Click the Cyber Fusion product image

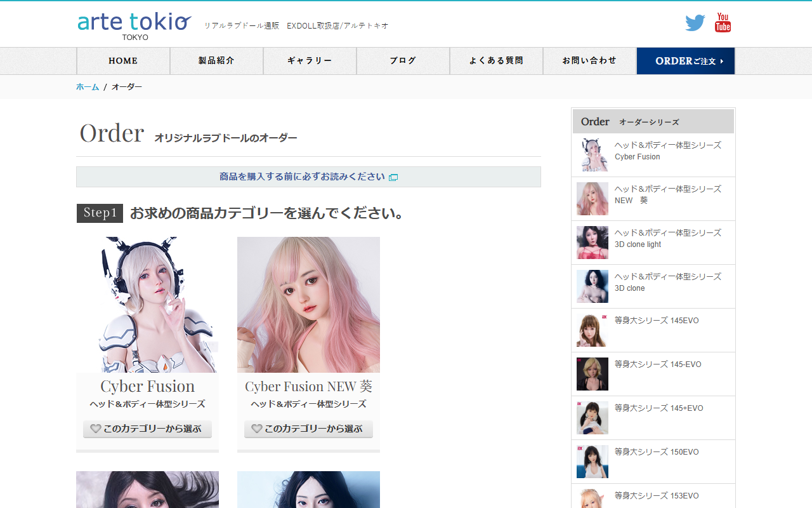pos(147,305)
